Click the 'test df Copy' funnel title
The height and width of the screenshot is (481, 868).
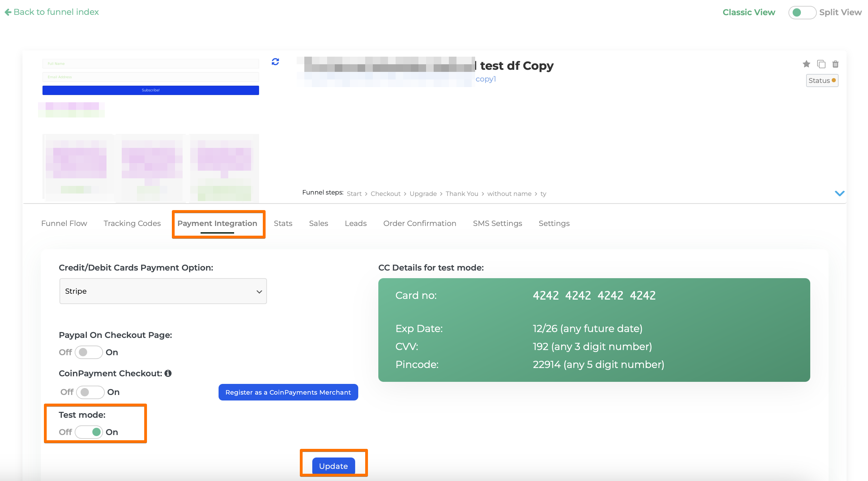(517, 66)
